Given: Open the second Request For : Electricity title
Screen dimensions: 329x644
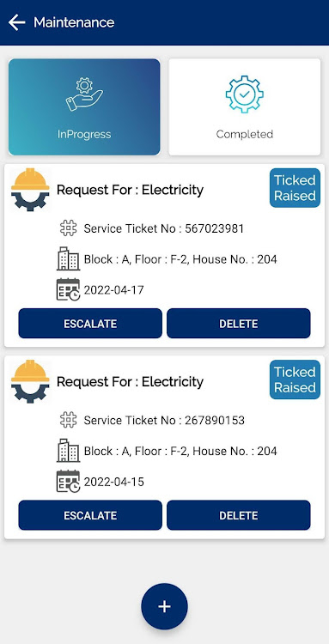Looking at the screenshot, I should (x=130, y=382).
